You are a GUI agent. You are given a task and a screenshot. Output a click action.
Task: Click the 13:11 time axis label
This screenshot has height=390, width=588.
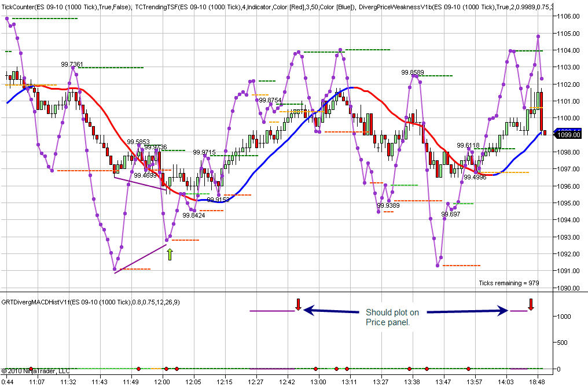click(349, 382)
